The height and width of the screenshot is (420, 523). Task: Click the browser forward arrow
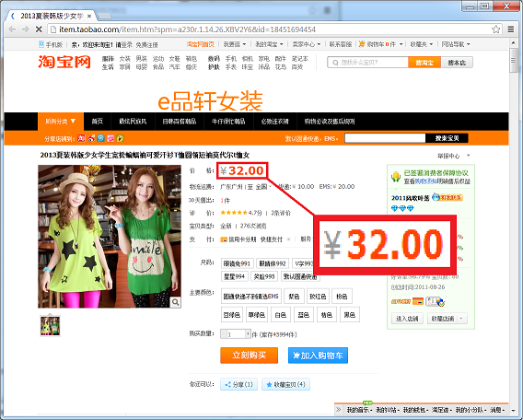point(26,29)
